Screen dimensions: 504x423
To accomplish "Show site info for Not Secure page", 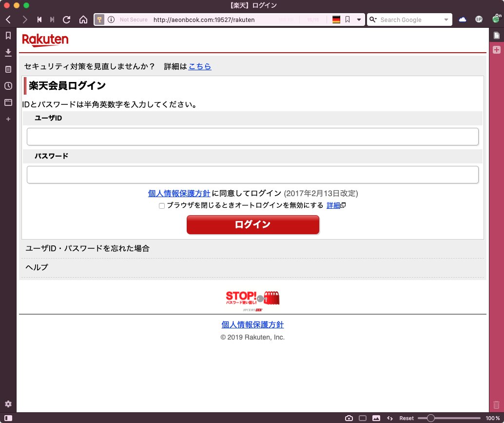I will 111,20.
